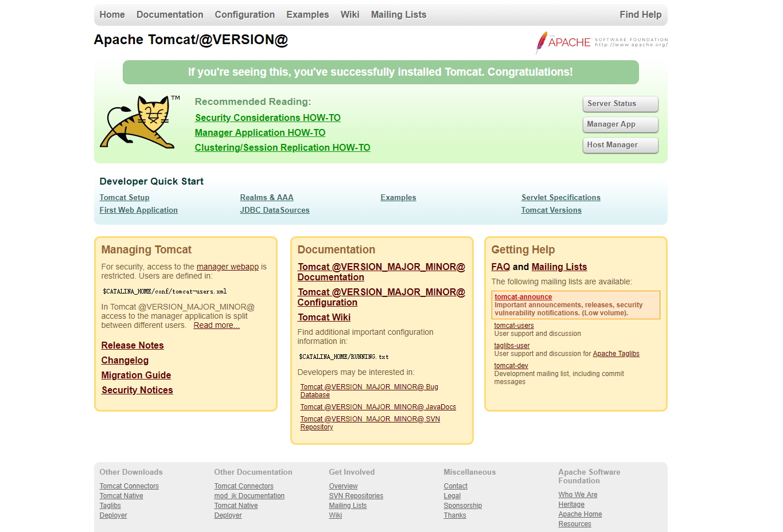Open the Realms & AAA link
The width and height of the screenshot is (783, 532).
(x=267, y=197)
